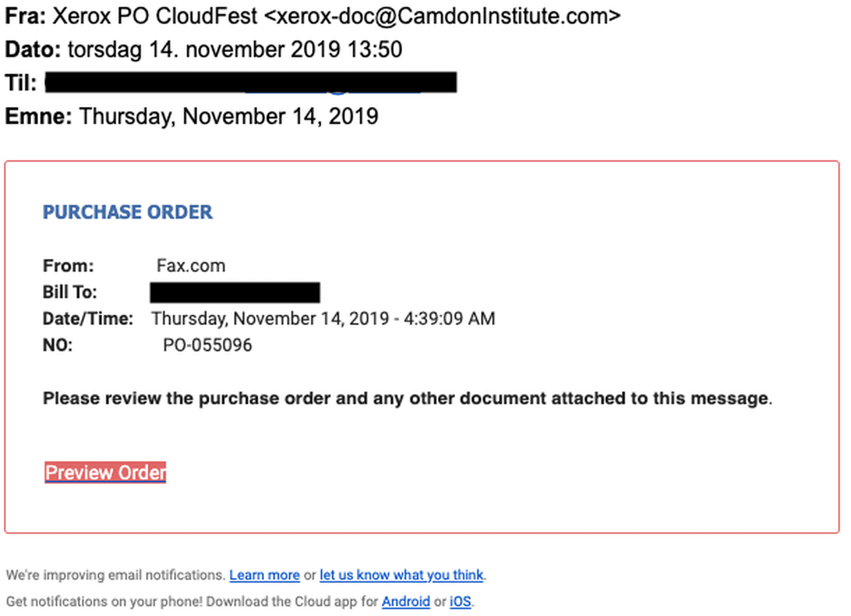Screen dimensions: 851x616
Task: Click the We're improving email notifications text
Action: click(x=116, y=575)
